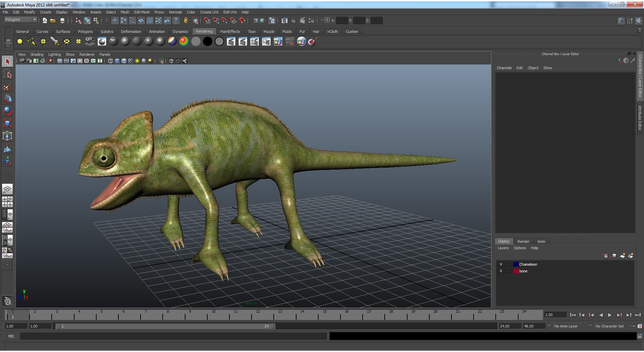Choose the Paint Selection tool
This screenshot has height=352, width=644.
pos(7,86)
